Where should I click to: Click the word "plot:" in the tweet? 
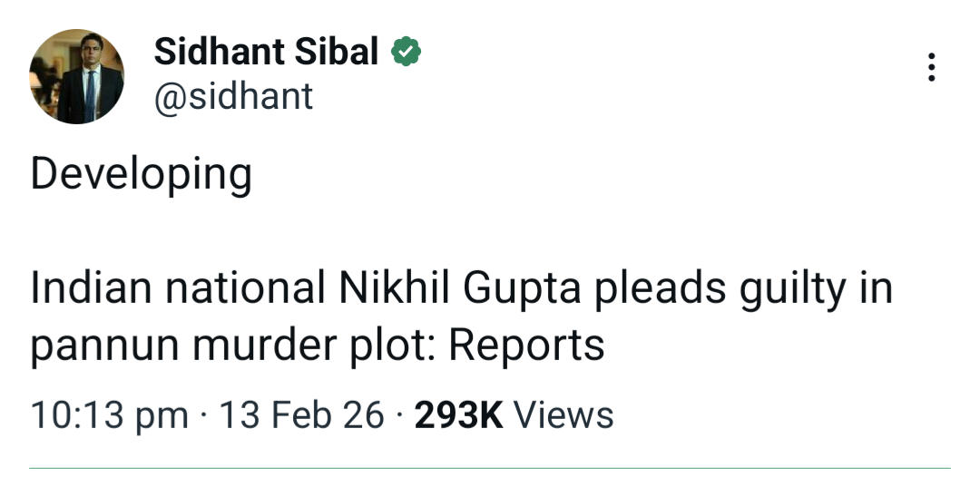point(392,346)
